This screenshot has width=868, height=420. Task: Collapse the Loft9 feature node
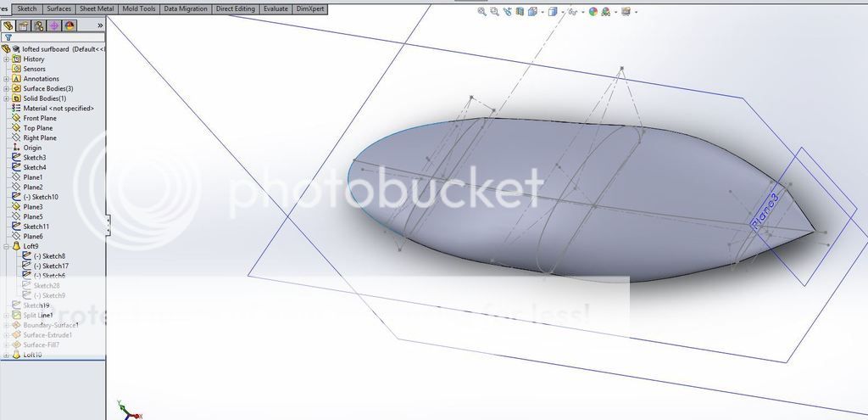pos(6,246)
